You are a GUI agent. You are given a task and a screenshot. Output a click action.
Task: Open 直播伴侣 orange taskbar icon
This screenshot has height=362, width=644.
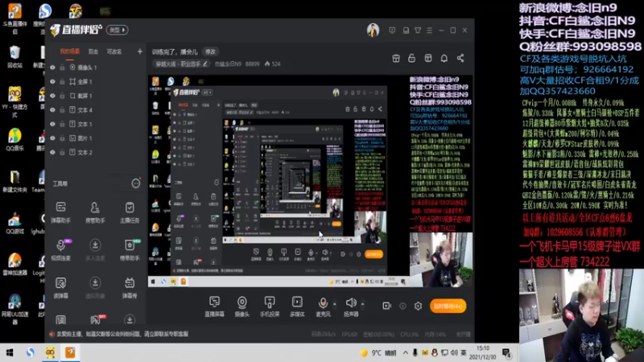(70, 352)
